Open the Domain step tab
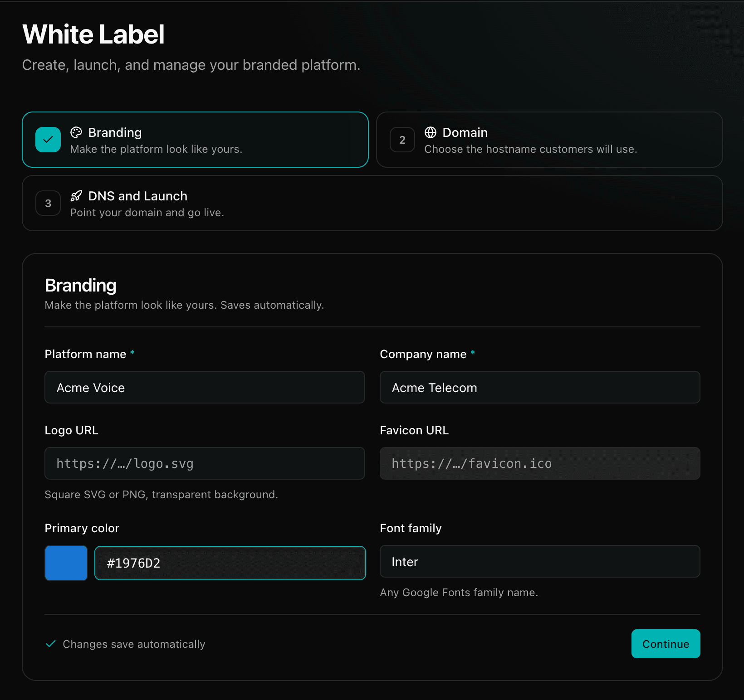The height and width of the screenshot is (700, 744). tap(549, 140)
